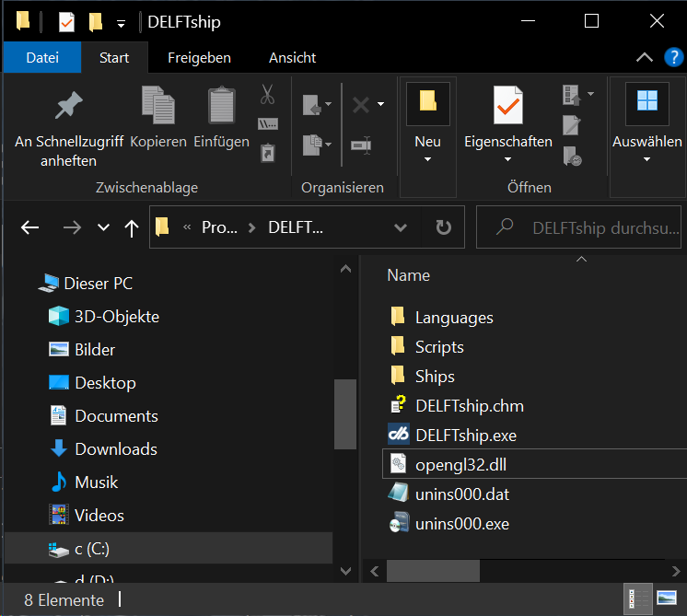The image size is (687, 616).
Task: Expand the Neu dropdown arrow
Action: click(427, 159)
